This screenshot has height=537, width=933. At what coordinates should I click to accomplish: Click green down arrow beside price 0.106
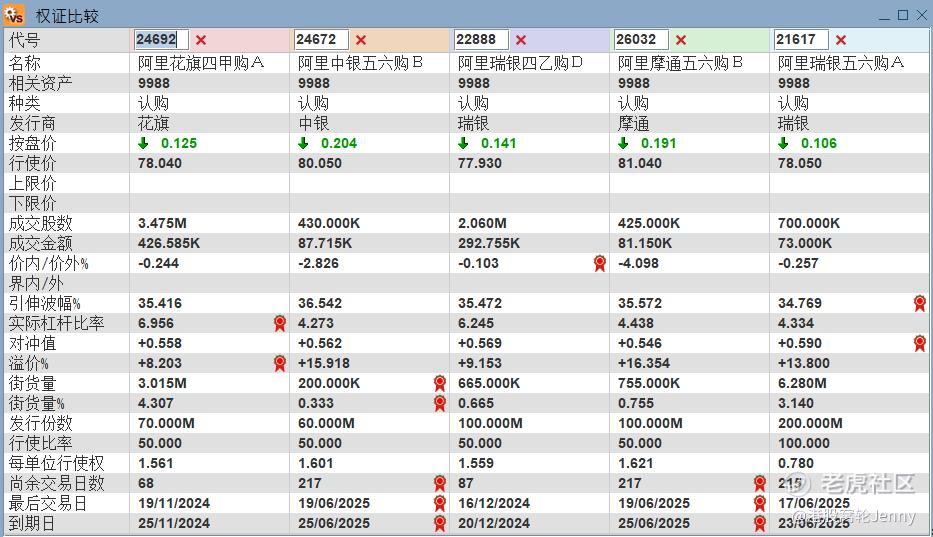point(783,143)
